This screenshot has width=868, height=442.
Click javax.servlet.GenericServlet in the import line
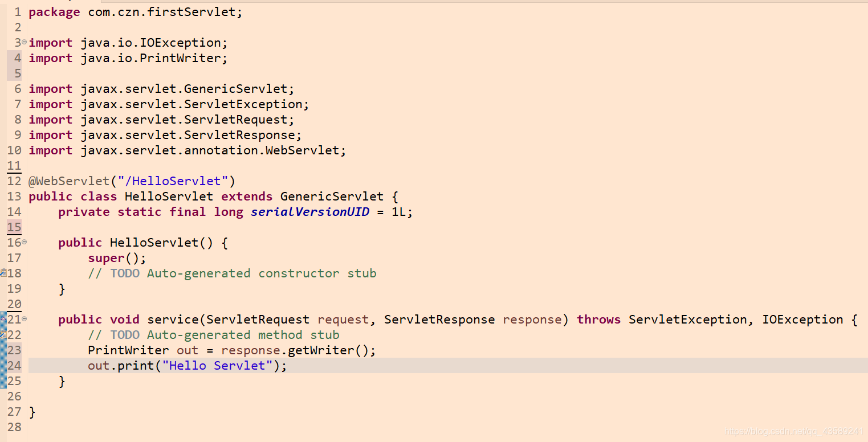tap(184, 89)
